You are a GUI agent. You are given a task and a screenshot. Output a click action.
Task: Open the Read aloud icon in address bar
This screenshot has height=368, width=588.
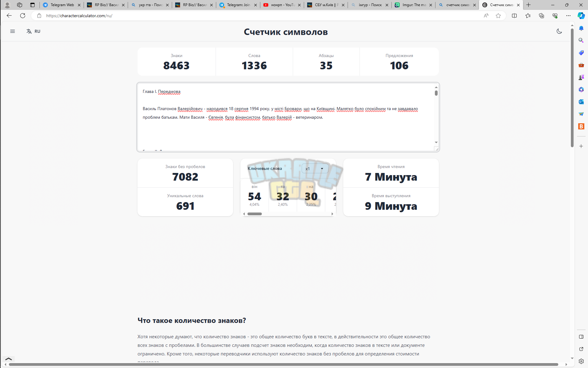[x=486, y=16]
